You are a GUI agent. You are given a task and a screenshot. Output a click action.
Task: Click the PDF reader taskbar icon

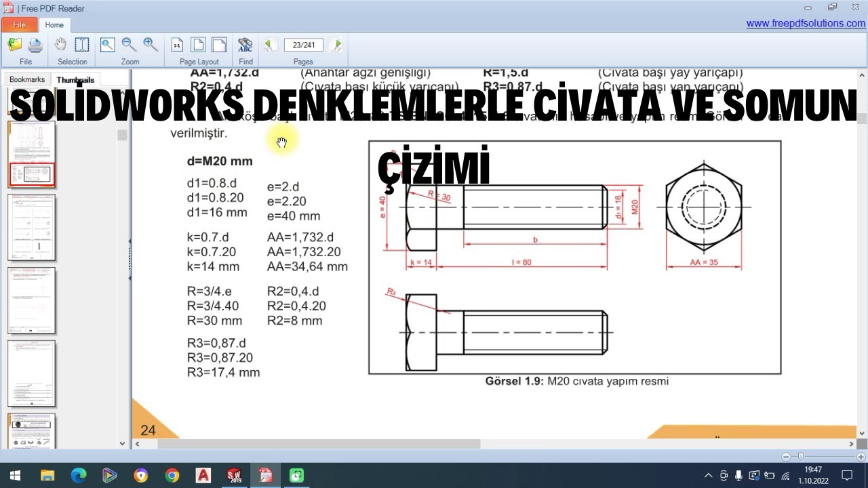[265, 475]
